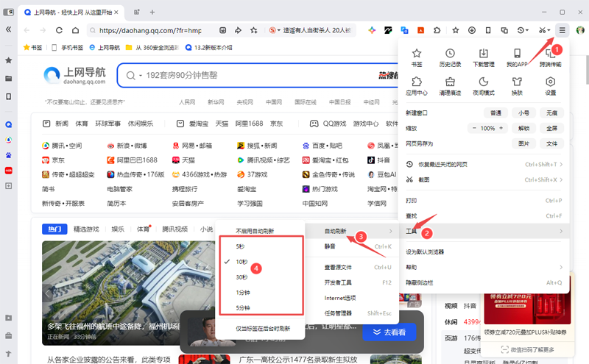Toggle refresh only when tab in background
The width and height of the screenshot is (589, 364).
[x=261, y=329]
